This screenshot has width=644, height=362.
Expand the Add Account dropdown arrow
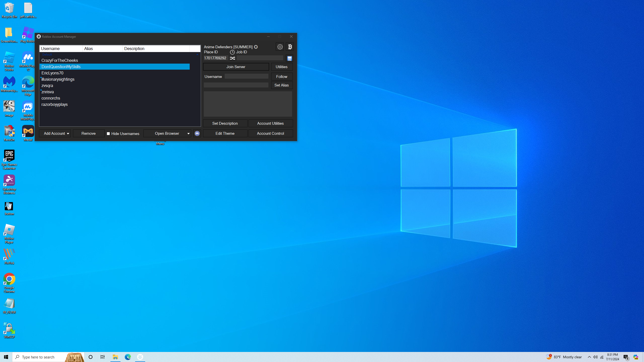pyautogui.click(x=68, y=133)
